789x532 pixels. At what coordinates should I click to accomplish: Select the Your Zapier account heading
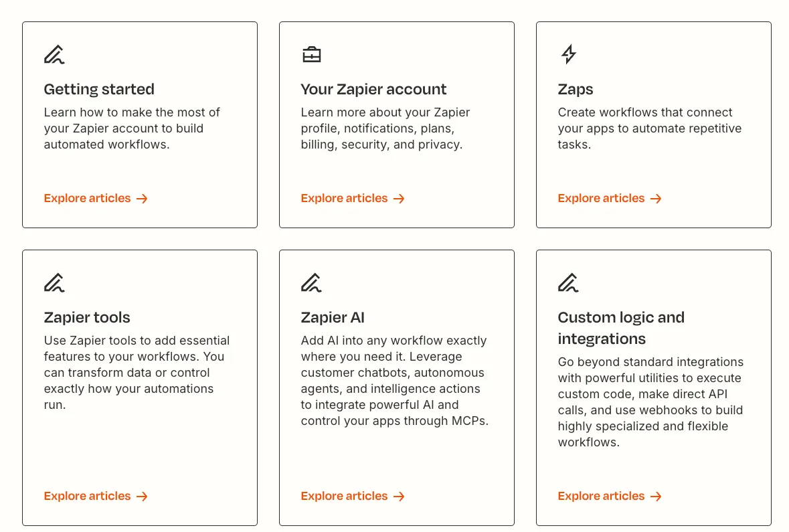click(373, 90)
